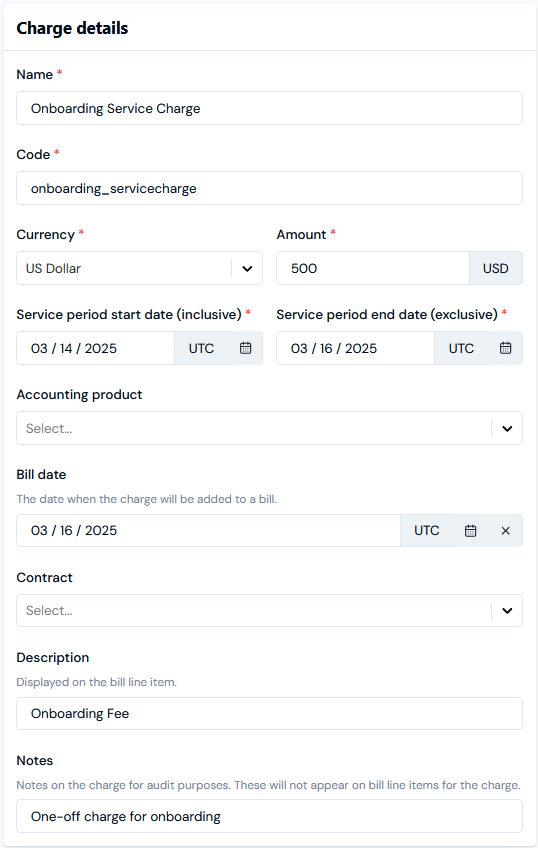Viewport: 538px width, 848px height.
Task: Click the Amount field showing 500
Action: [x=373, y=268]
